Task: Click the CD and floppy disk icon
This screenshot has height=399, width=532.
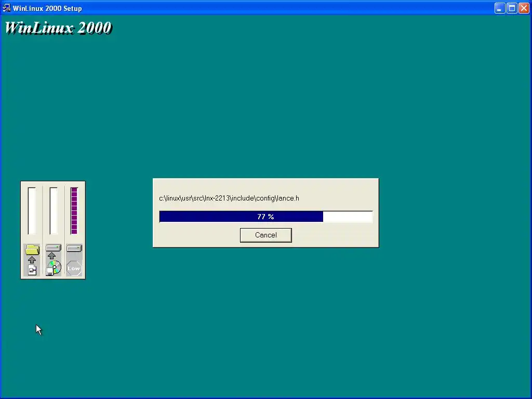Action: 54,268
